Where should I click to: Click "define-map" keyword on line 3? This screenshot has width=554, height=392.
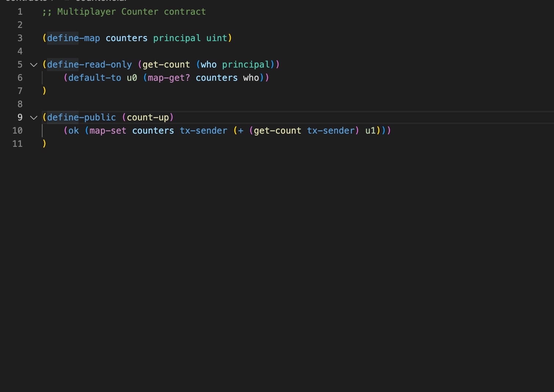(x=73, y=38)
